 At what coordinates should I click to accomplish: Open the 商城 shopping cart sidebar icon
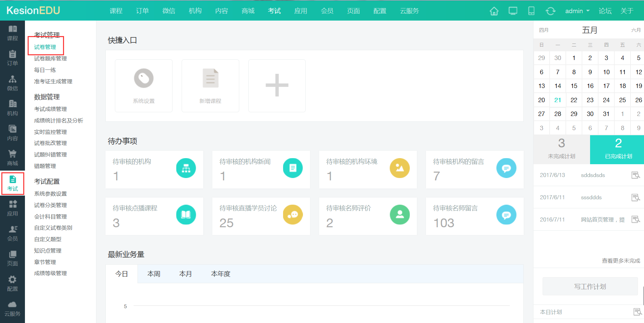pyautogui.click(x=12, y=157)
